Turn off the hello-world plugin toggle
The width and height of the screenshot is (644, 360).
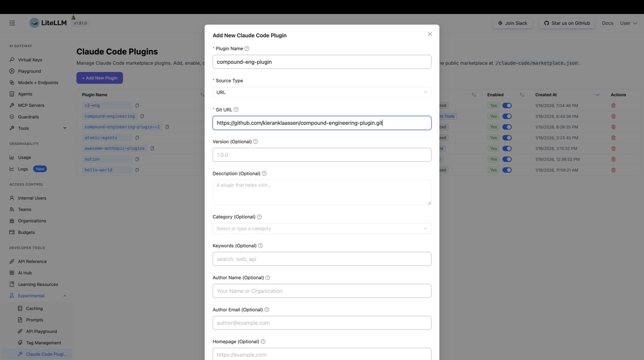tap(507, 170)
